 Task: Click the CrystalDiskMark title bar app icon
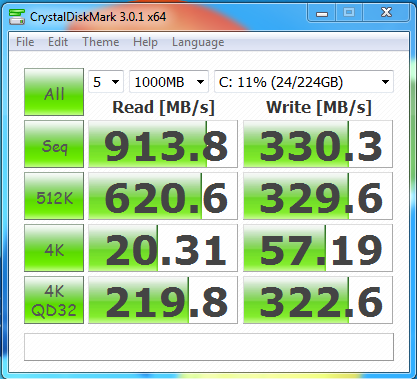(x=17, y=17)
